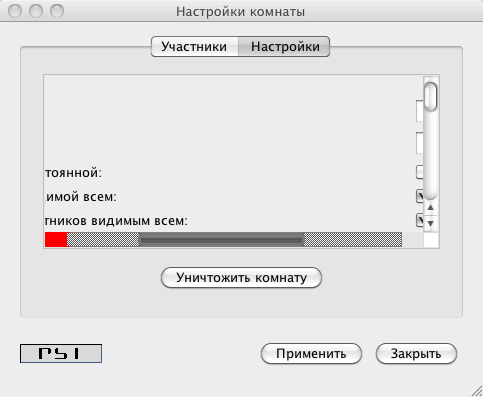Click the "имой всем:" label text
Image resolution: width=483 pixels, height=397 pixels.
point(81,197)
